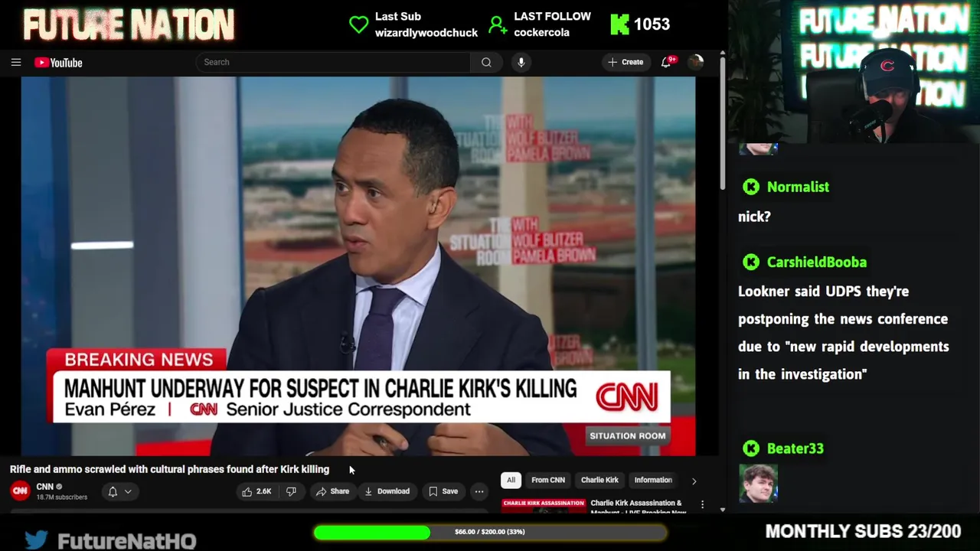Open the Create button

tap(626, 62)
